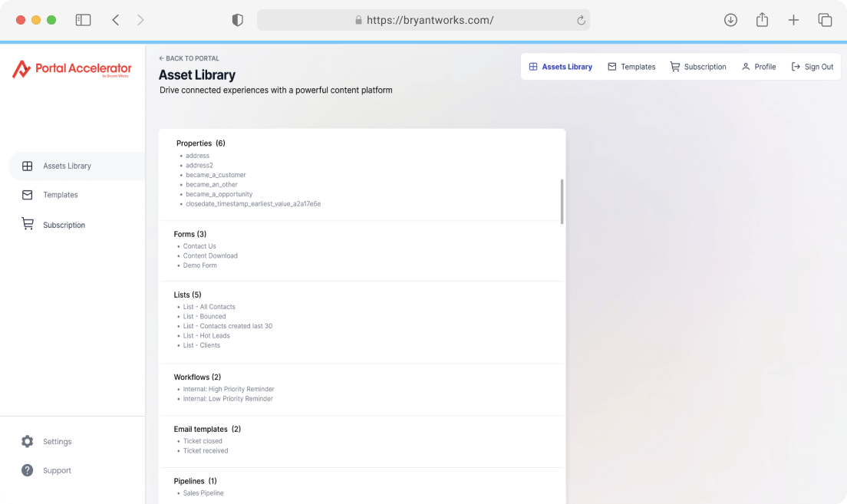Select the address2 property item
This screenshot has height=504, width=847.
coord(199,165)
